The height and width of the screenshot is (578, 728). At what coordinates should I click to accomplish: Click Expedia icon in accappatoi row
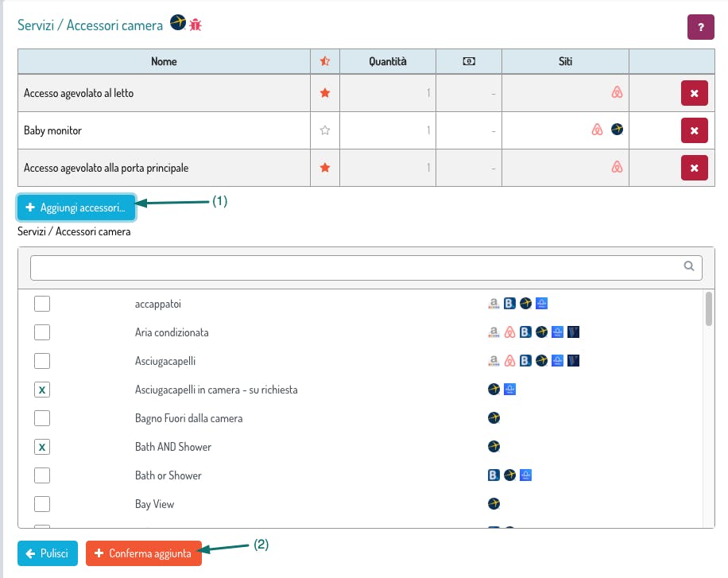(525, 304)
